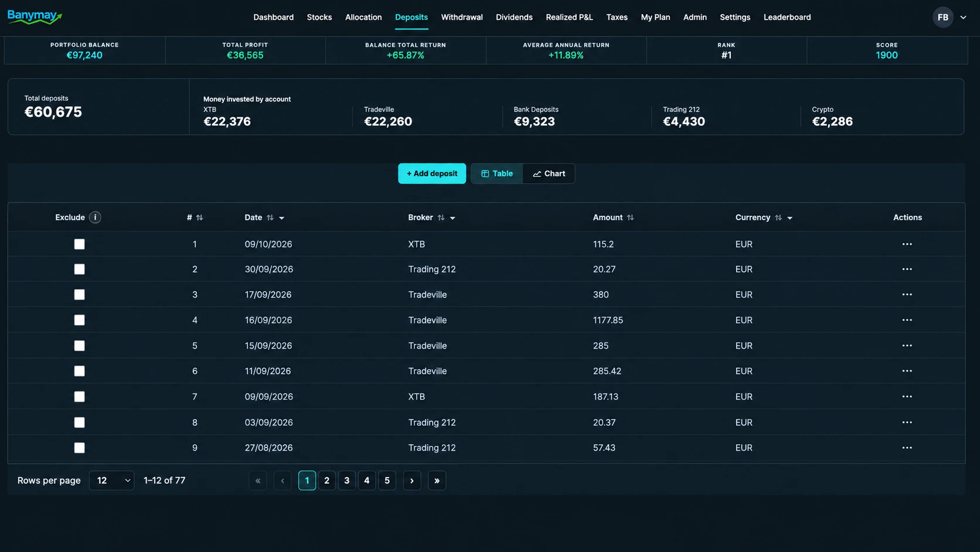Open actions menu for the 30/09/2026 deposit
Image resolution: width=980 pixels, height=552 pixels.
click(x=907, y=269)
